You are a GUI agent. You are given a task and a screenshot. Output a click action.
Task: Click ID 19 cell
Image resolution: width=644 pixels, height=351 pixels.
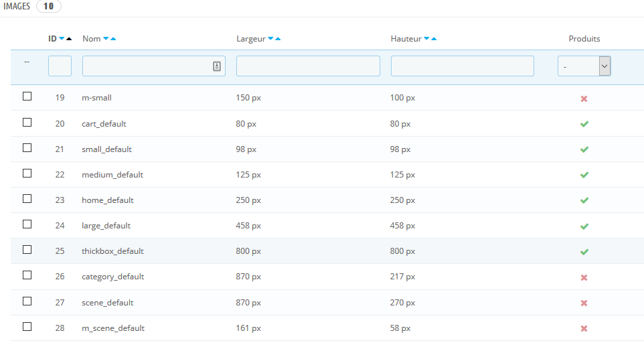tap(60, 98)
